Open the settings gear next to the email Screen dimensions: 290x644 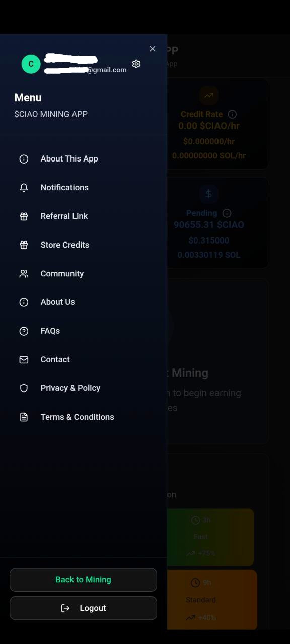click(x=136, y=64)
